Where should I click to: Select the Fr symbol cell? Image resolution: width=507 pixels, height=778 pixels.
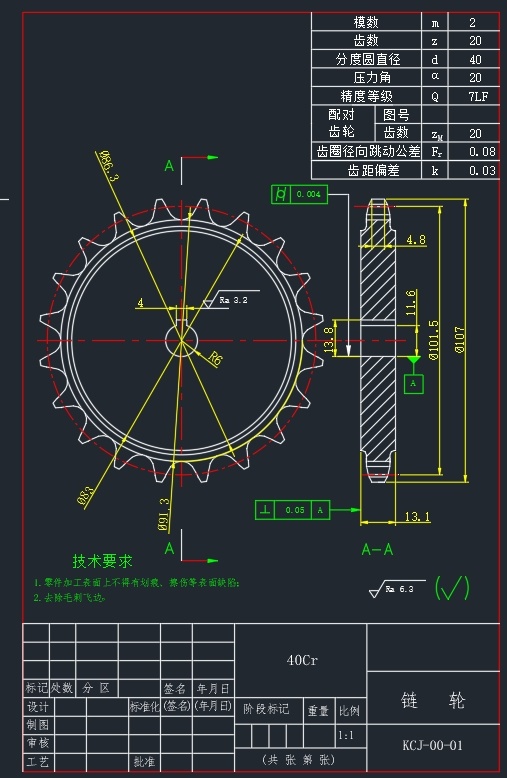coord(436,151)
